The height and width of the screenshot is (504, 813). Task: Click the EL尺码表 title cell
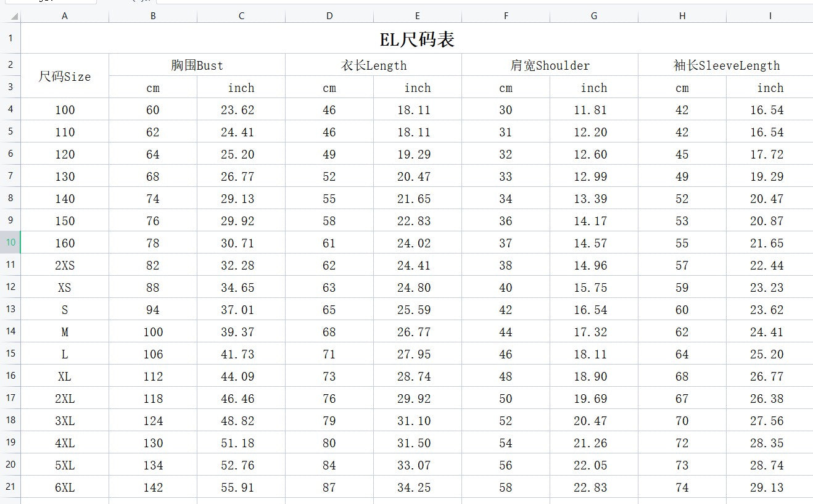(417, 39)
